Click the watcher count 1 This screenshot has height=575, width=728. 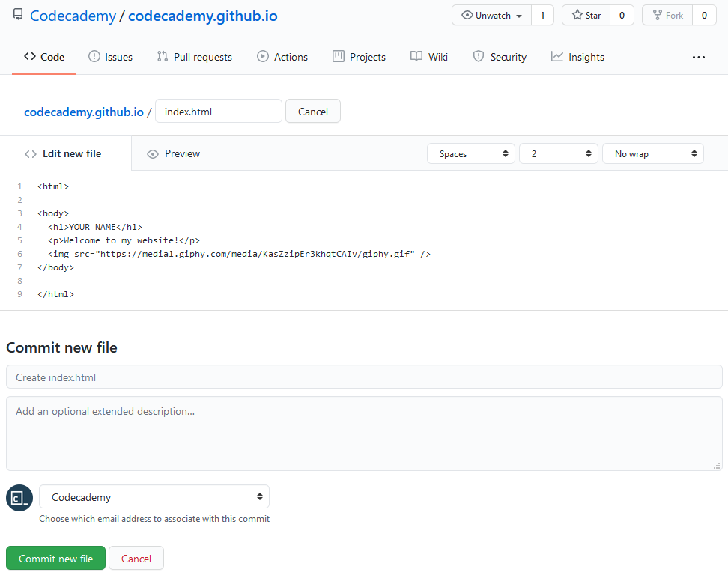542,15
